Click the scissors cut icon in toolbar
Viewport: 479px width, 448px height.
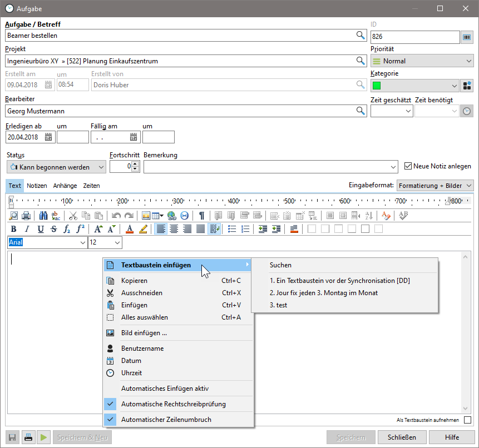point(73,216)
